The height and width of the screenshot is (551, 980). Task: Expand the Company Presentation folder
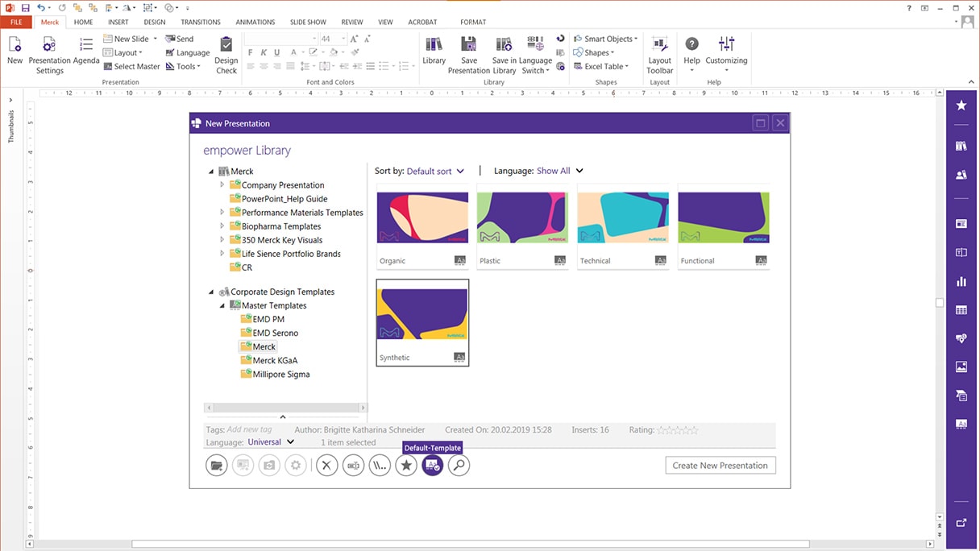[222, 185]
